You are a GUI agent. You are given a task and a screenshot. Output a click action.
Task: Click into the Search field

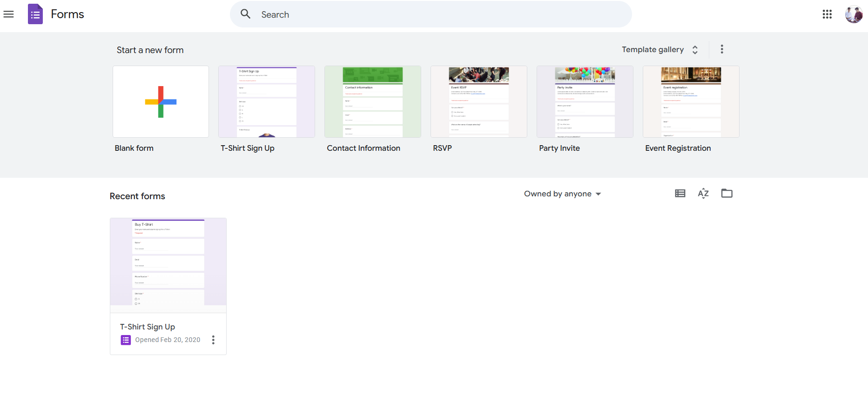pos(431,14)
